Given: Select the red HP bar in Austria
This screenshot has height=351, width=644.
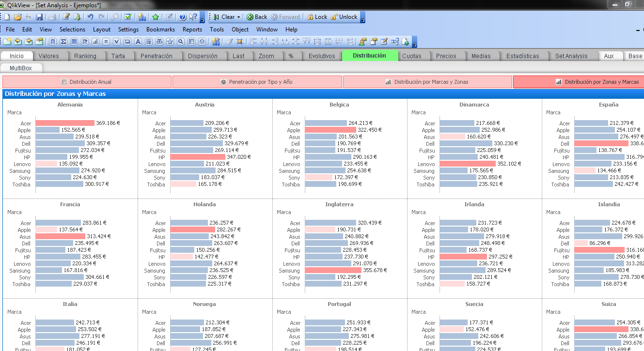Looking at the screenshot, I should [198, 157].
